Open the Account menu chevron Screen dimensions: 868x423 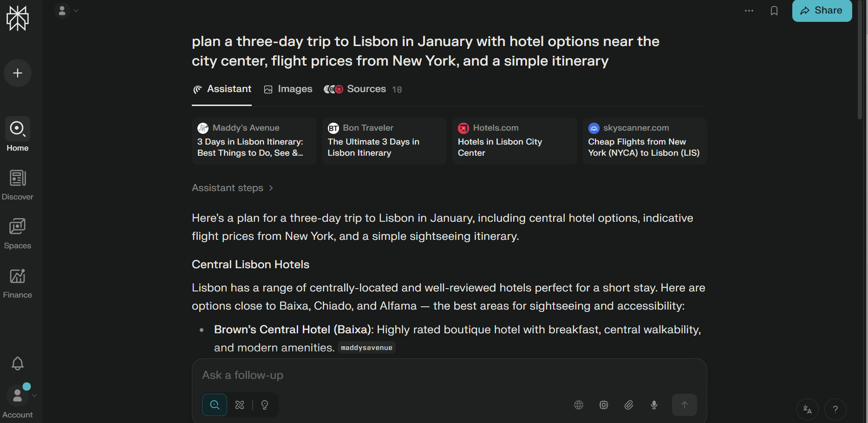(34, 396)
